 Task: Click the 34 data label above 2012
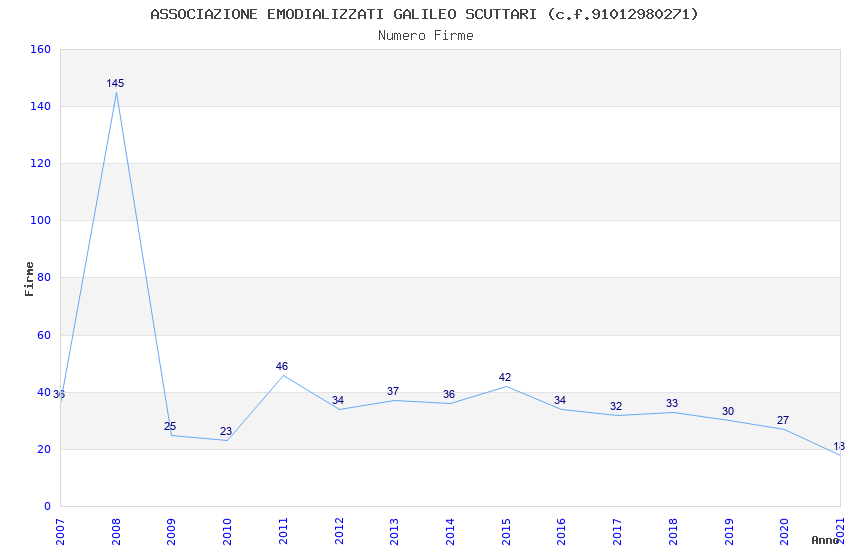tap(338, 400)
